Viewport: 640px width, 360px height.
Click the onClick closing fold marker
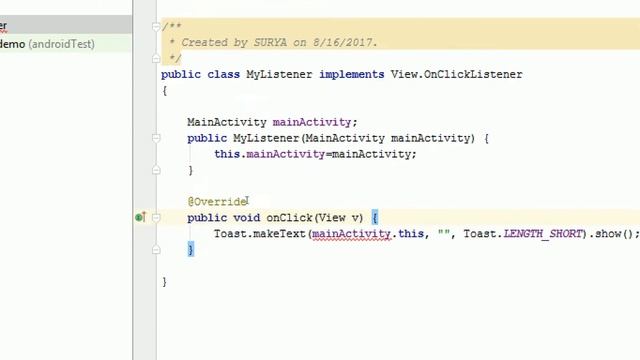[156, 250]
